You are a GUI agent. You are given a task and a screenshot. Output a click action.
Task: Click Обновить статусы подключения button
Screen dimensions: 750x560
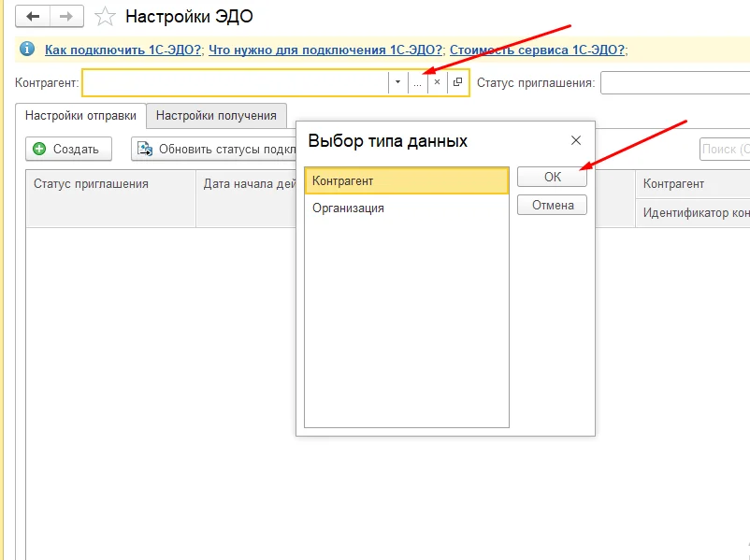214,150
